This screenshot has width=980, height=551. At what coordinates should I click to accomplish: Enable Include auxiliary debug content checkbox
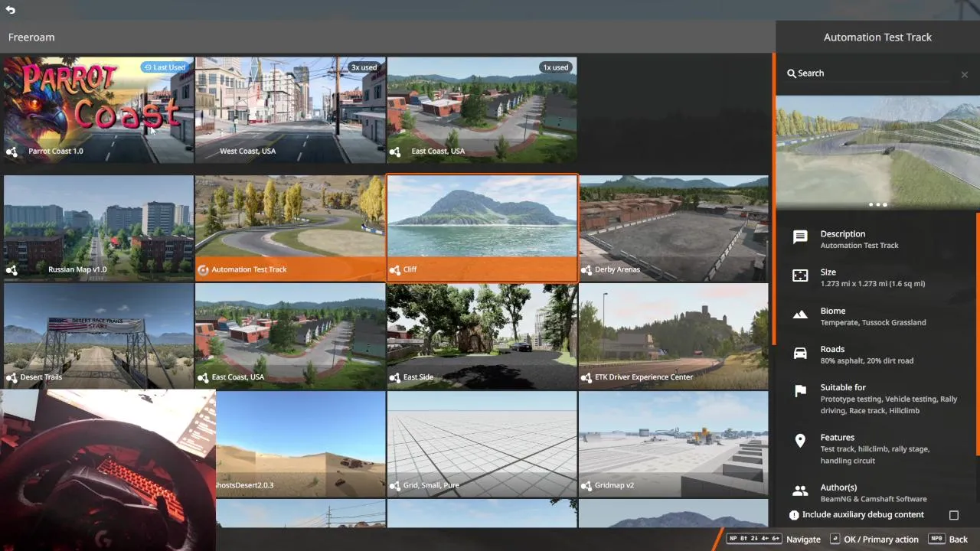[954, 515]
